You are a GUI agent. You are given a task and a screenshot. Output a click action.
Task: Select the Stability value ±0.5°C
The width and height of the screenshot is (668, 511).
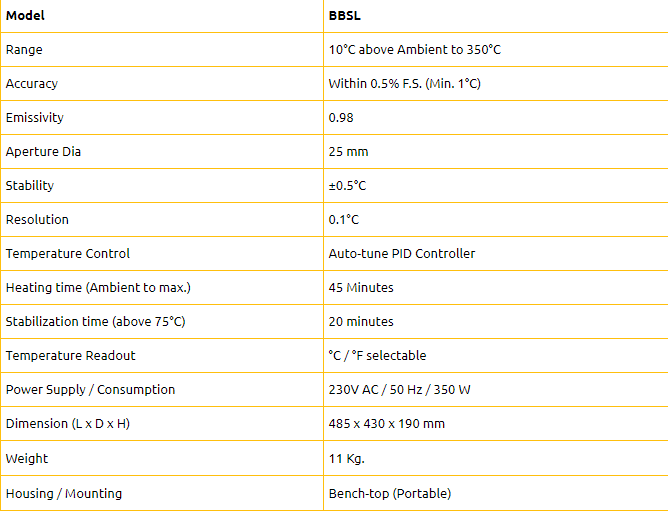pos(347,185)
